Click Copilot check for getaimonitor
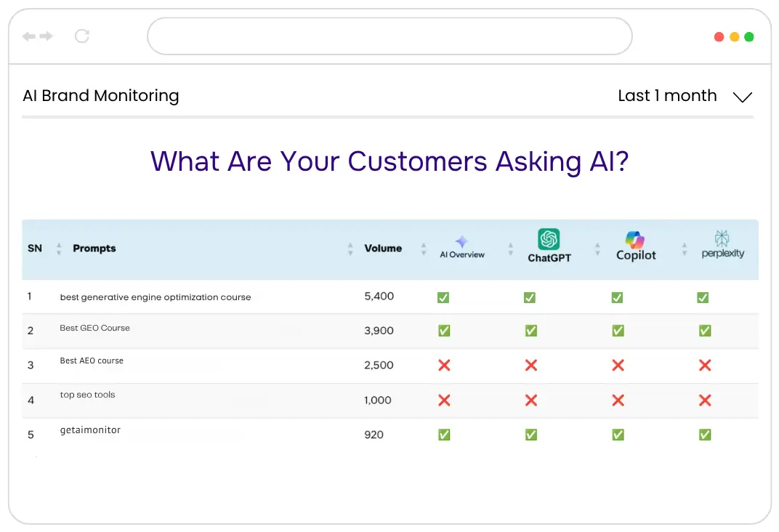 pyautogui.click(x=618, y=435)
